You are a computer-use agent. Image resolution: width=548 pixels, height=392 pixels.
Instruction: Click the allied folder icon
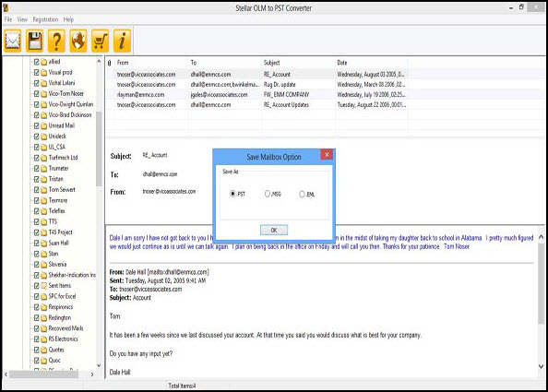pyautogui.click(x=43, y=62)
